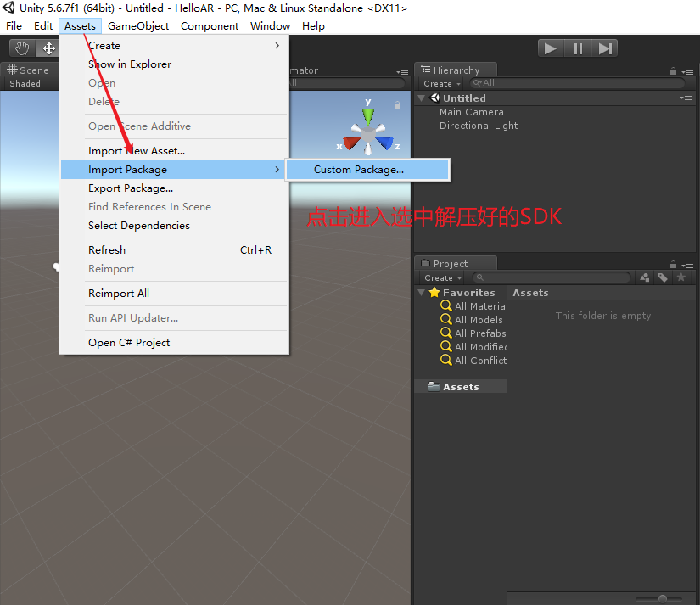Choose Export Package menu entry
Image resolution: width=700 pixels, height=605 pixels.
point(173,188)
